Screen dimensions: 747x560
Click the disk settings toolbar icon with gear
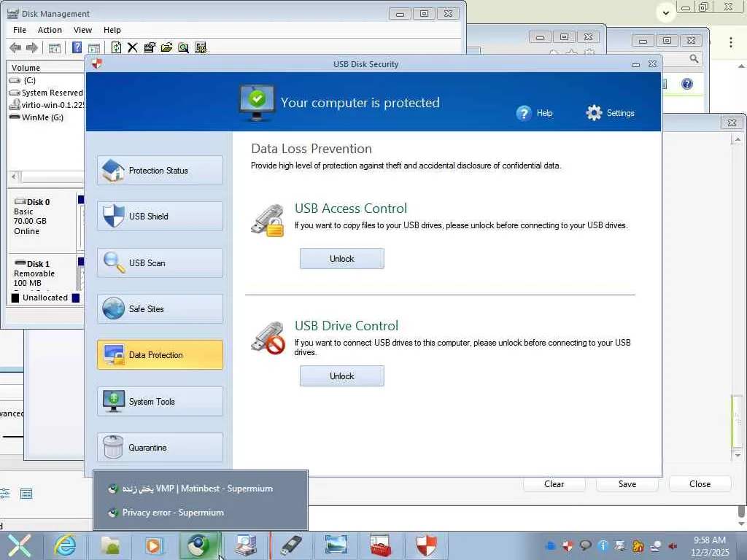pos(201,47)
